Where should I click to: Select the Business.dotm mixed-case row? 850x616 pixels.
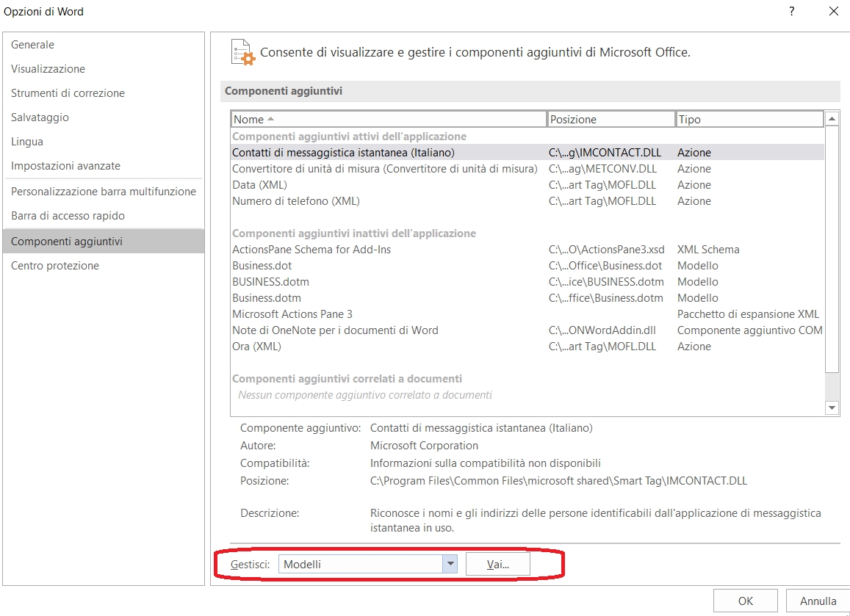tap(527, 298)
